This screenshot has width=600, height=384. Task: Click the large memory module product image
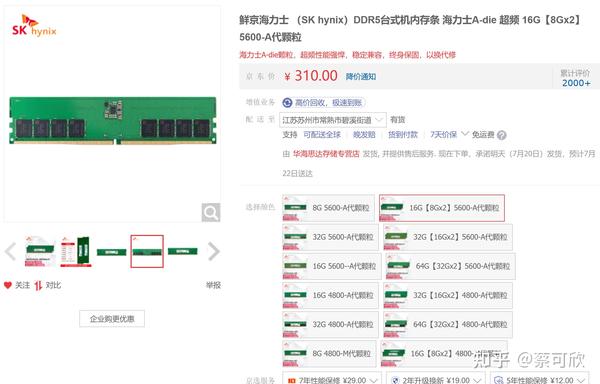pyautogui.click(x=112, y=120)
